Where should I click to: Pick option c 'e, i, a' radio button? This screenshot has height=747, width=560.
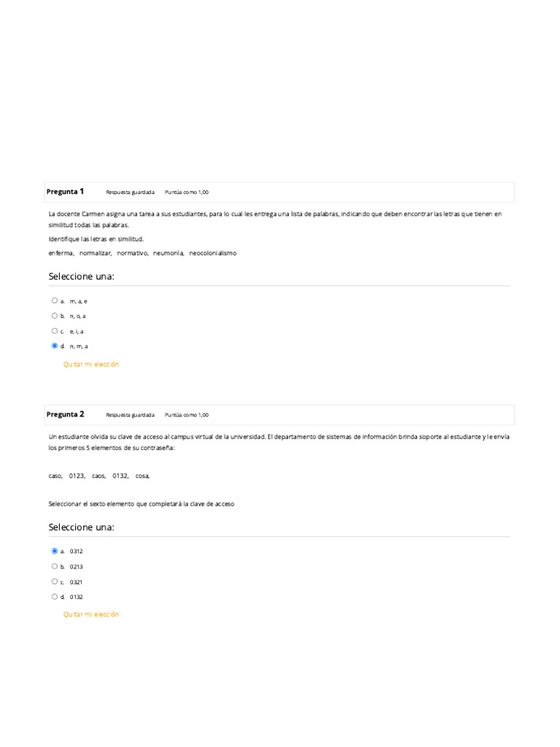pyautogui.click(x=55, y=330)
